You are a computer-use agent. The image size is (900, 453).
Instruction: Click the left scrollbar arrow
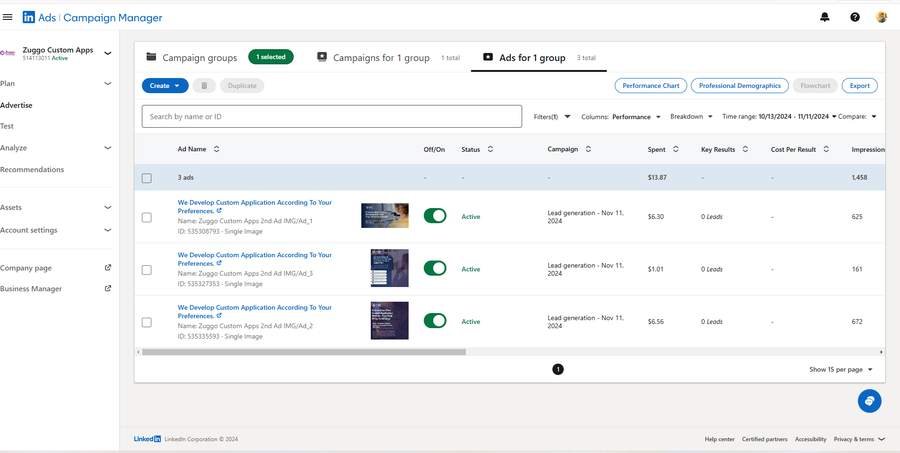138,352
